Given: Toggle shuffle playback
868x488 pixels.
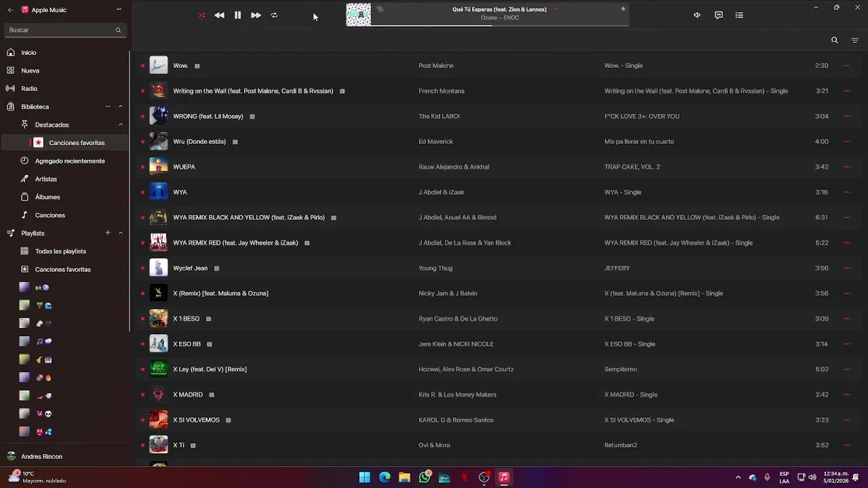Looking at the screenshot, I should pyautogui.click(x=201, y=15).
